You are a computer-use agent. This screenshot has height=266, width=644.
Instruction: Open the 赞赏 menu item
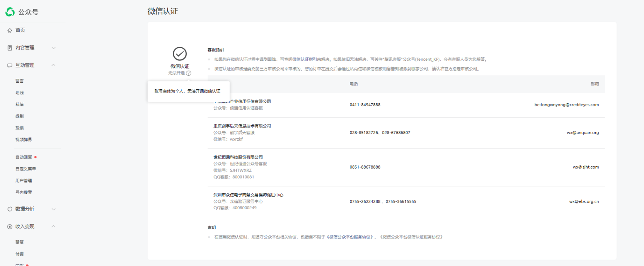pos(20,242)
